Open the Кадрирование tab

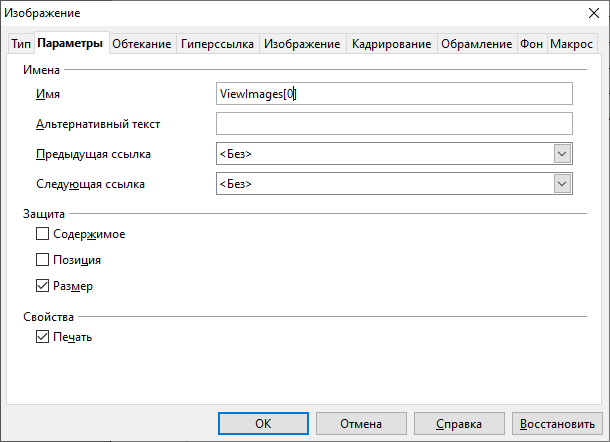tap(391, 44)
